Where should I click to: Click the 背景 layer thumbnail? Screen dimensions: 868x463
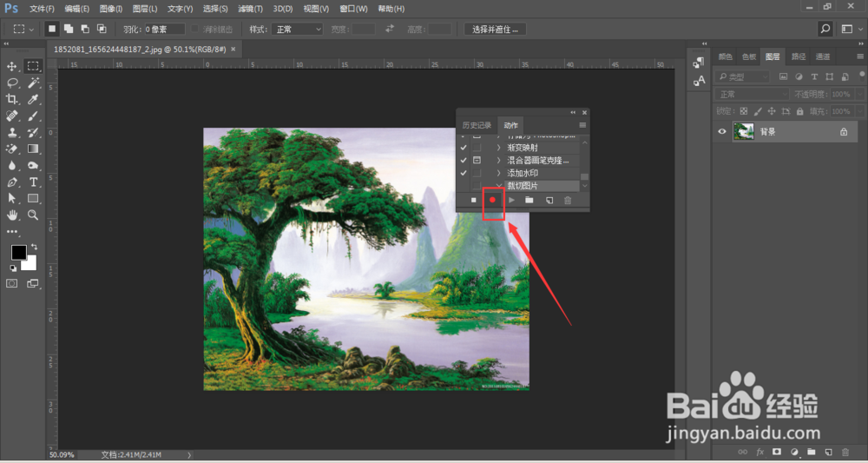[744, 132]
